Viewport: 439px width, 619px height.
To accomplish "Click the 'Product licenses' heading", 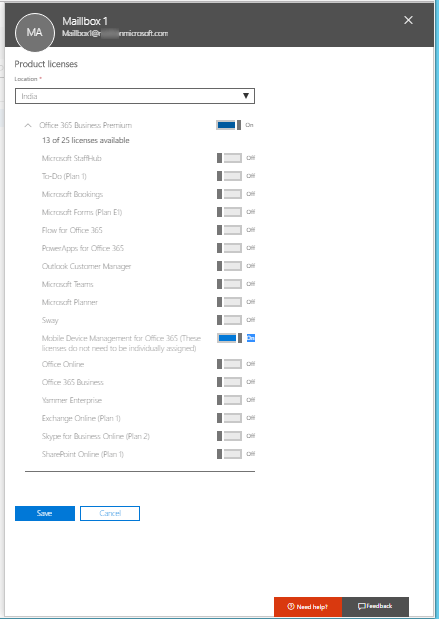I will pos(46,64).
